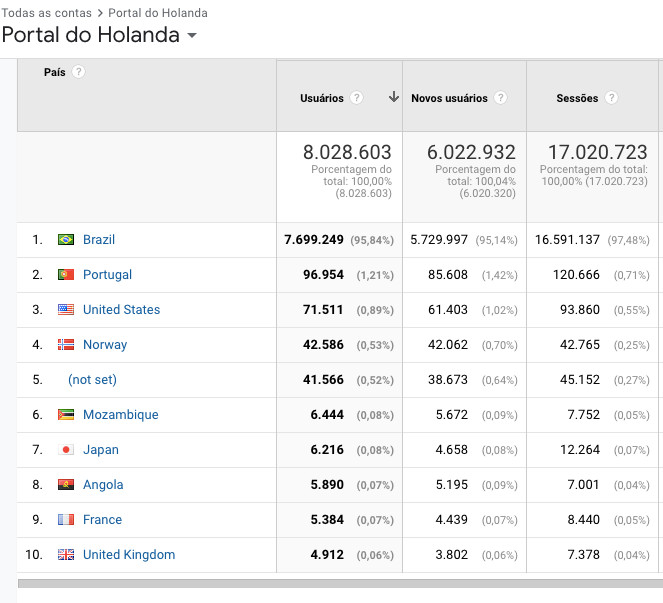Click the help icon beside Sessões
The width and height of the screenshot is (663, 603).
610,98
